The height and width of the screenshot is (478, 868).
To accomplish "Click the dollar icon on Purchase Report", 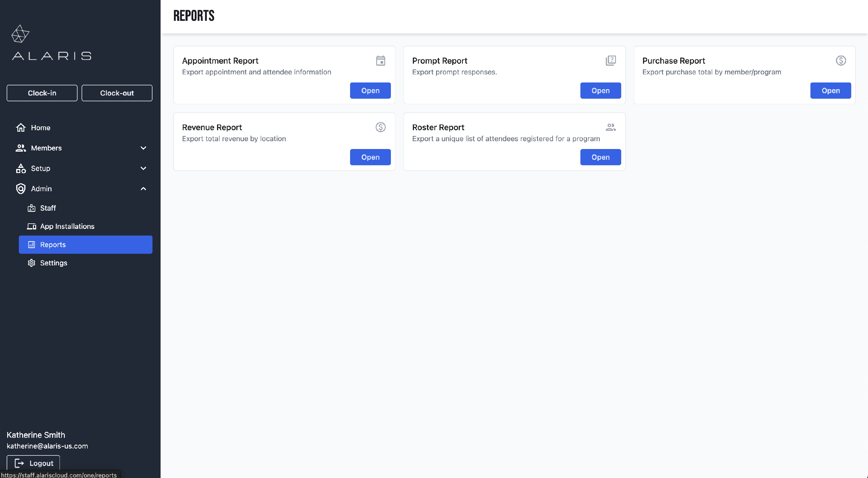I will click(x=841, y=61).
